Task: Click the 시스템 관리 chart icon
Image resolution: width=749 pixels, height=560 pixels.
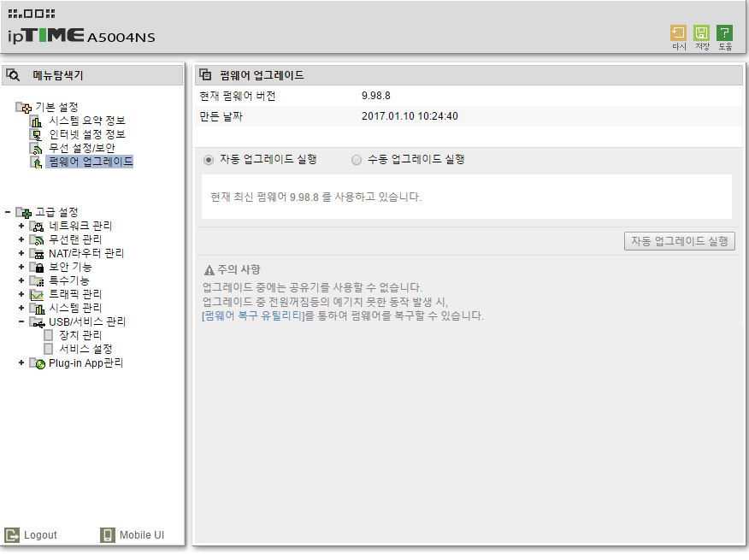Action: point(37,309)
